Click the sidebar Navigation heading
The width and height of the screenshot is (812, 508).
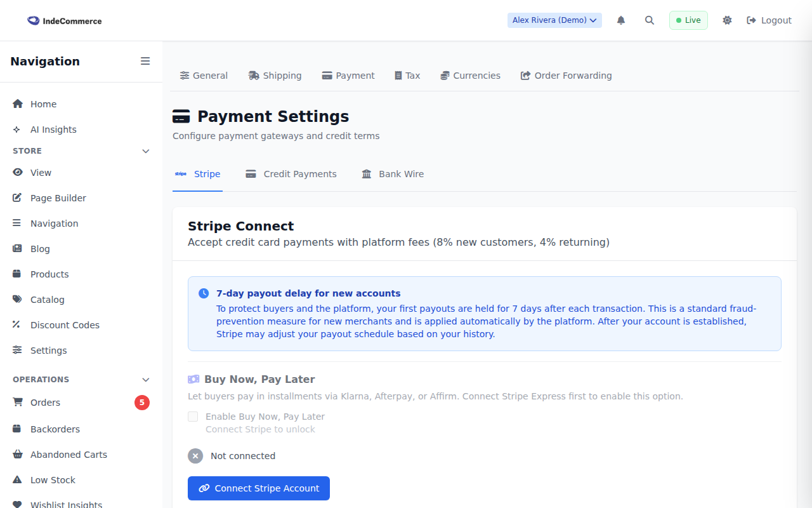pyautogui.click(x=45, y=61)
